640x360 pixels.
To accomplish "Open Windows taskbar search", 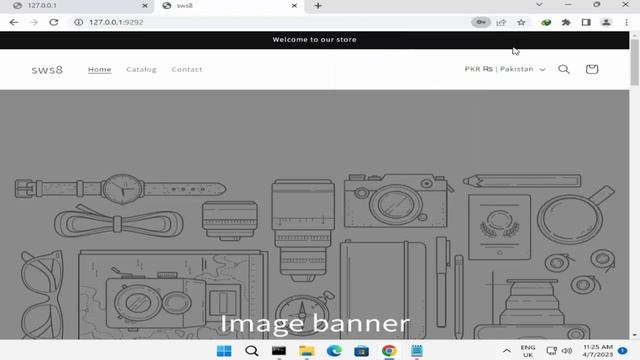I will coord(251,351).
